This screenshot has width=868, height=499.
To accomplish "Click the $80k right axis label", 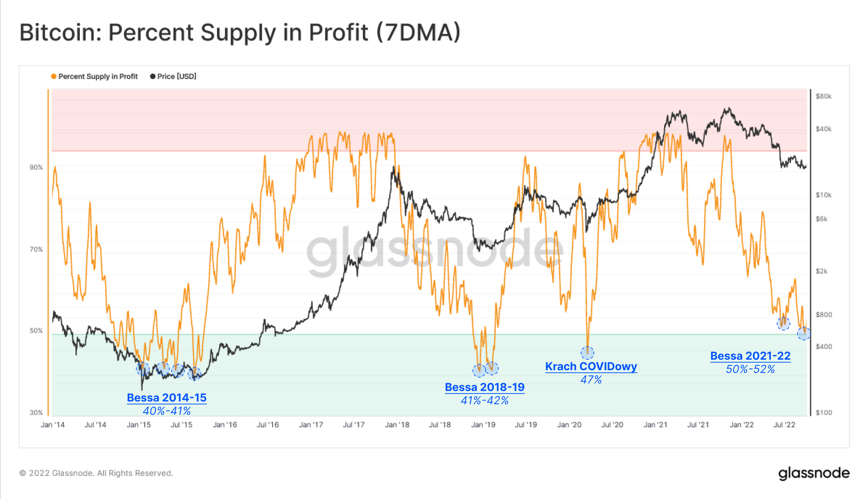I will [x=823, y=96].
